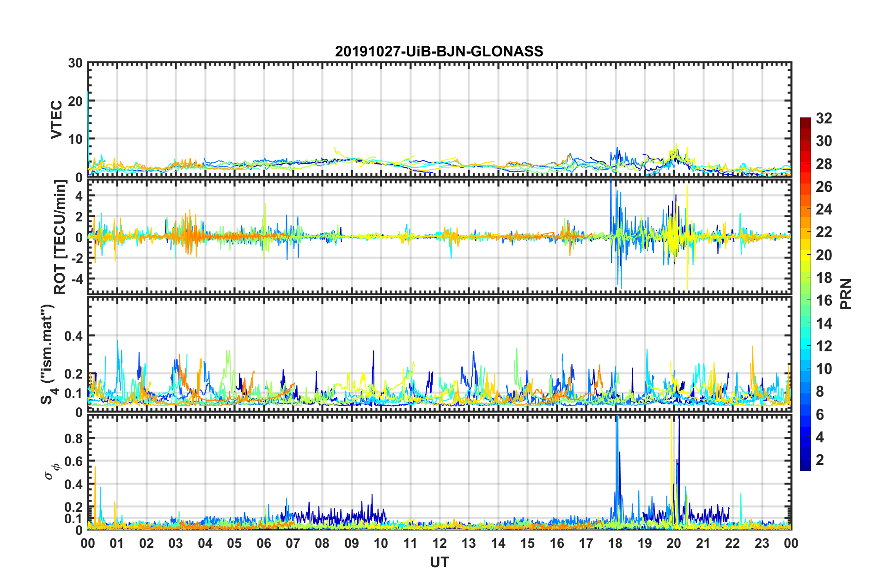Click the x-axis tick label 23
The width and height of the screenshot is (879, 588).
pyautogui.click(x=762, y=543)
